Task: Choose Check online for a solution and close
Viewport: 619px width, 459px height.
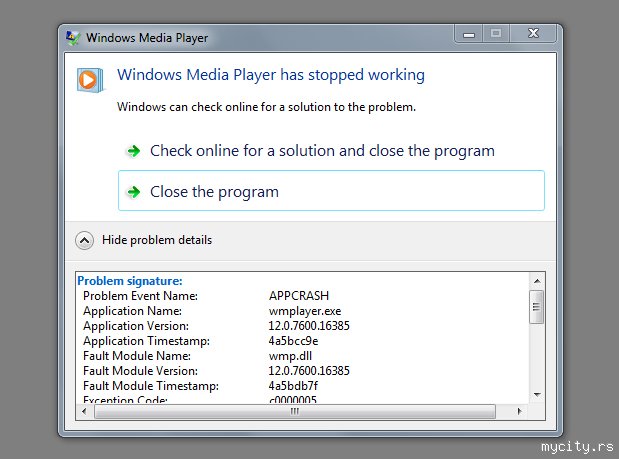Action: 332,151
